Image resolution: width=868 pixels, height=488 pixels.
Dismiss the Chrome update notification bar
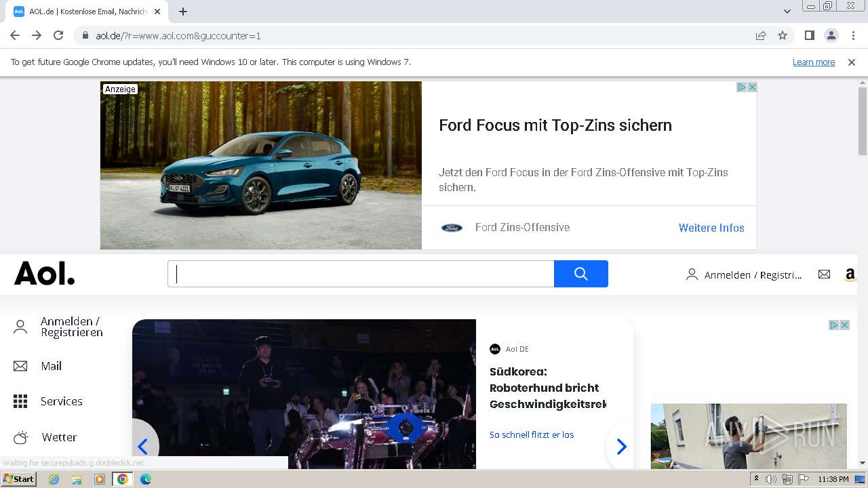coord(852,62)
